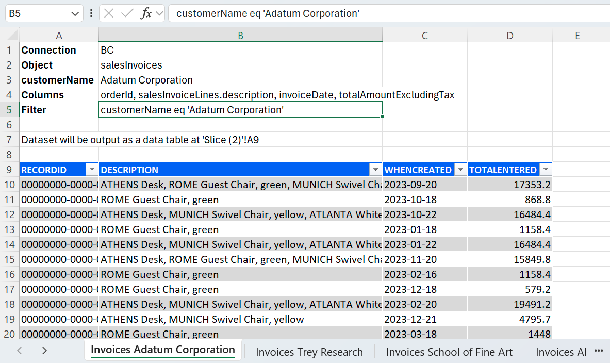Open the DESCRIPTION column filter dropdown

(x=375, y=170)
